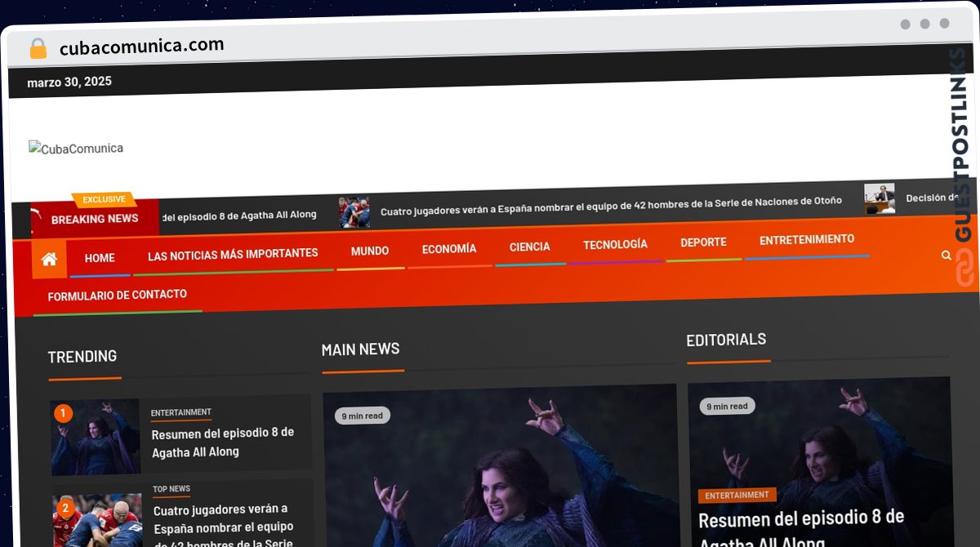Select the MUNDO menu item
This screenshot has height=547, width=980.
click(370, 251)
